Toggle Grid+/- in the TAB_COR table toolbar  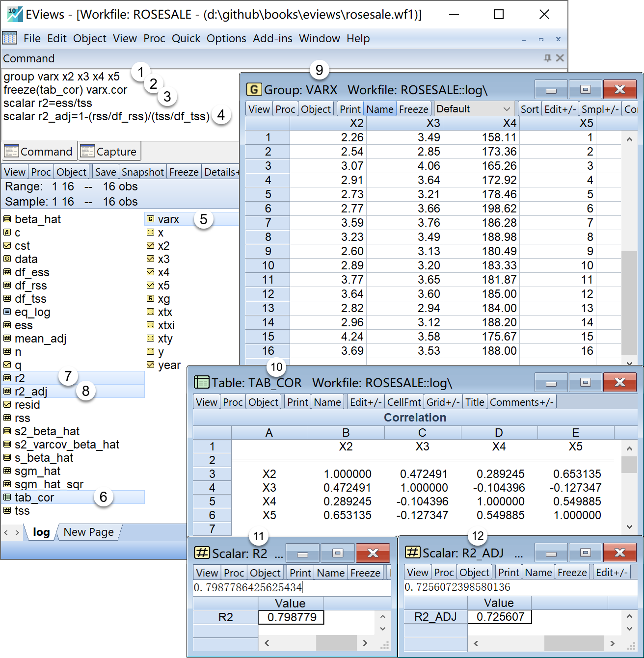tap(443, 402)
